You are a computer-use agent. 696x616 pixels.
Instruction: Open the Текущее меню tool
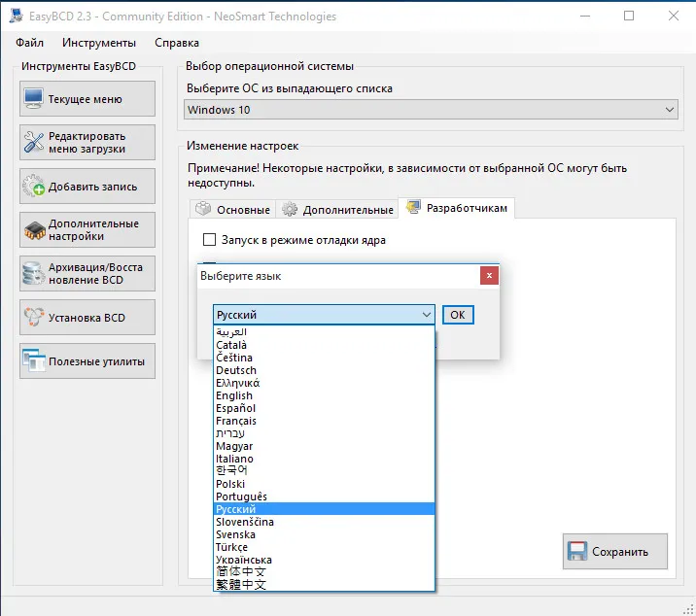pyautogui.click(x=87, y=98)
